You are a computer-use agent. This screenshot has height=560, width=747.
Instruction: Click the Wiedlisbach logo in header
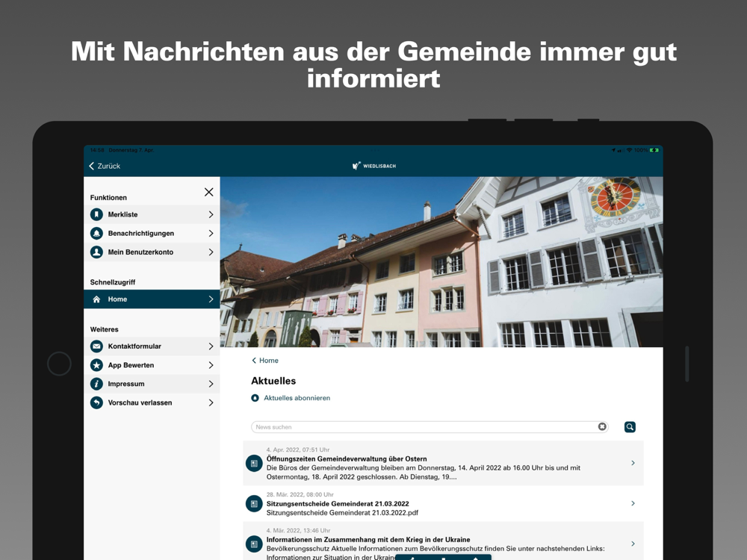point(374,166)
